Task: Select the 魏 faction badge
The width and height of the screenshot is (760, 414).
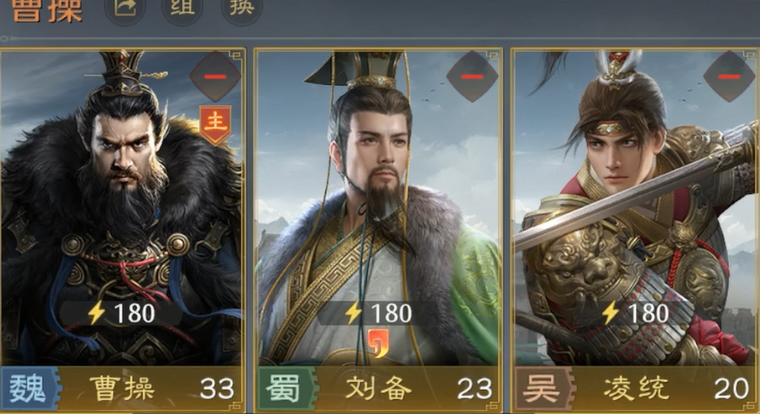Action: point(30,389)
